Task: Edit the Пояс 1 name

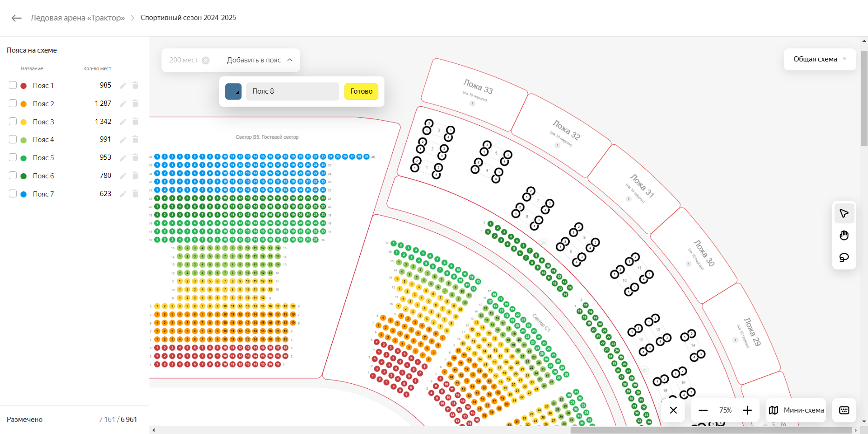Action: [x=123, y=86]
